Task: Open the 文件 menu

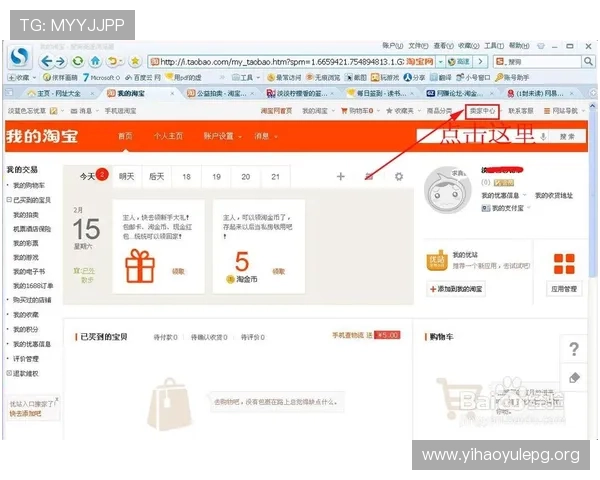Action: (x=418, y=46)
